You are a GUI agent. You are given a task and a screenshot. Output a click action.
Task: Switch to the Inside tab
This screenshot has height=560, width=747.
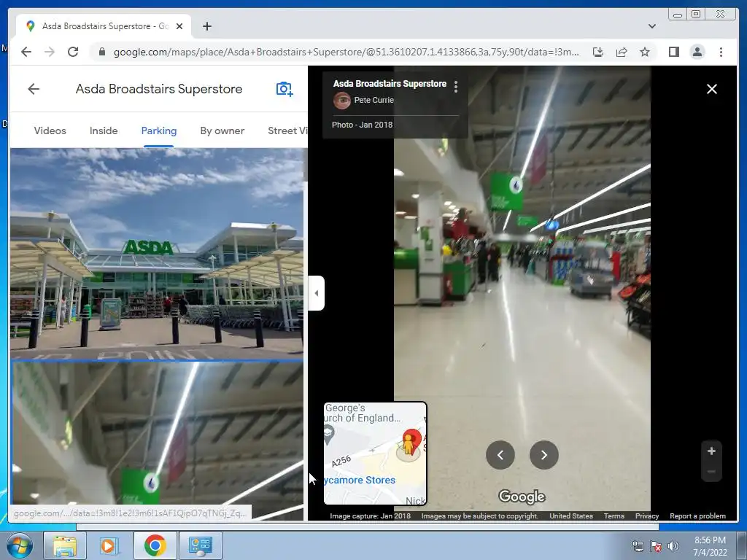104,131
